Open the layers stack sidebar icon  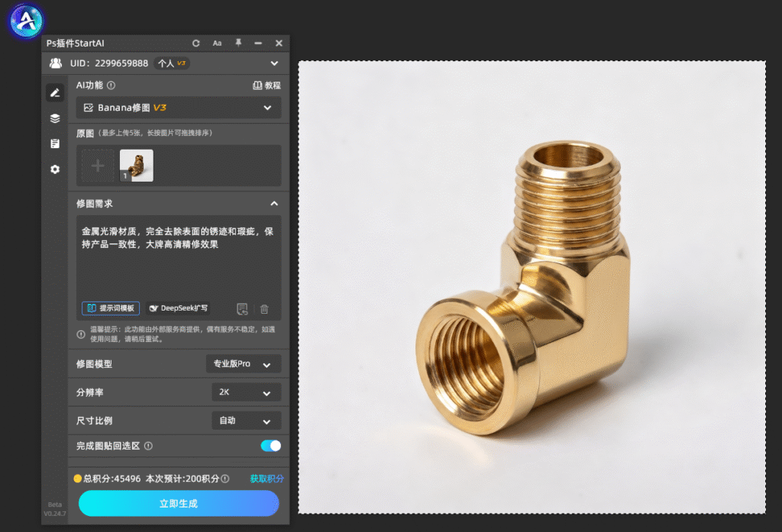pyautogui.click(x=55, y=118)
